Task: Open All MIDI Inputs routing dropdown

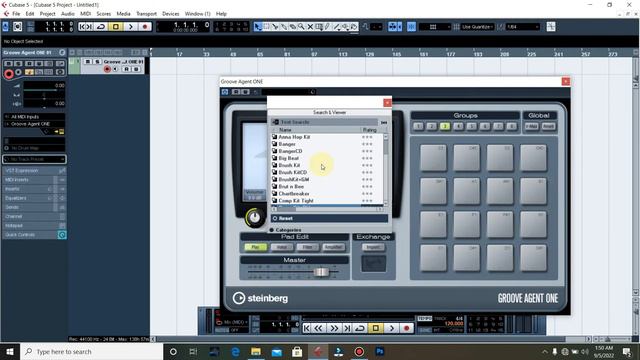Action: click(34, 117)
